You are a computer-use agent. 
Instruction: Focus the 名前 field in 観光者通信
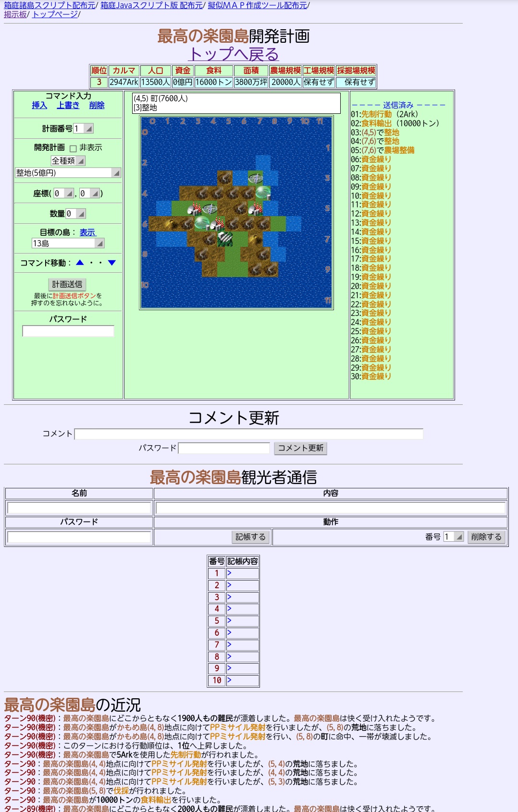(79, 508)
